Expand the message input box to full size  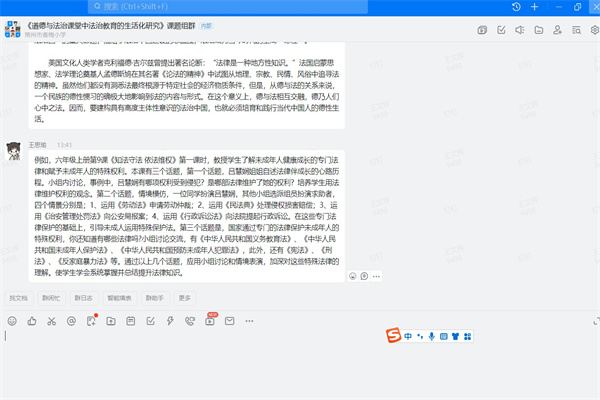click(x=596, y=322)
